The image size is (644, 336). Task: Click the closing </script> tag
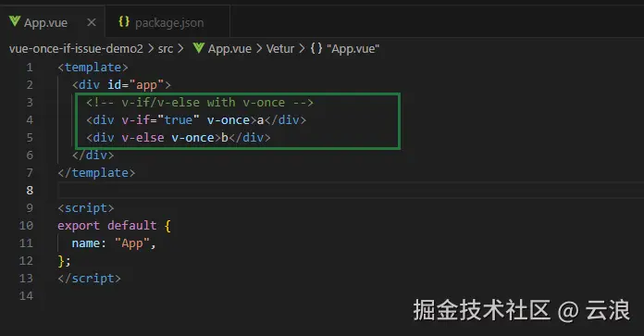coord(89,278)
